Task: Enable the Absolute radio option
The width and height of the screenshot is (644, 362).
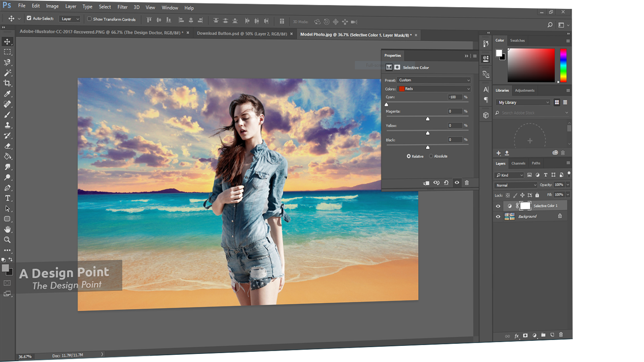Action: [431, 156]
